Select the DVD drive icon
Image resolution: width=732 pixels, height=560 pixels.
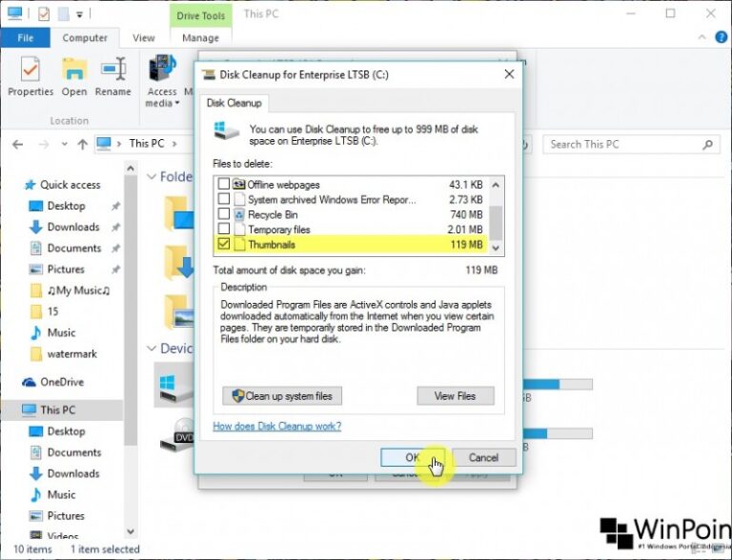[177, 434]
